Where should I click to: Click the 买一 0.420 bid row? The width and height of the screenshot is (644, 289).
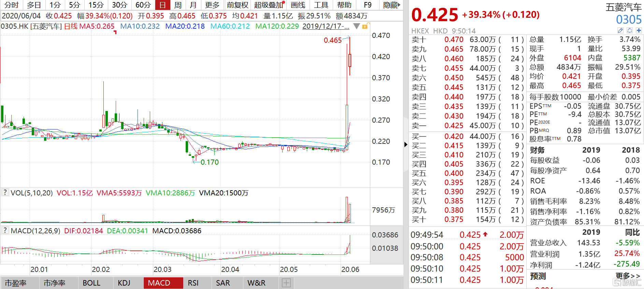(x=467, y=136)
